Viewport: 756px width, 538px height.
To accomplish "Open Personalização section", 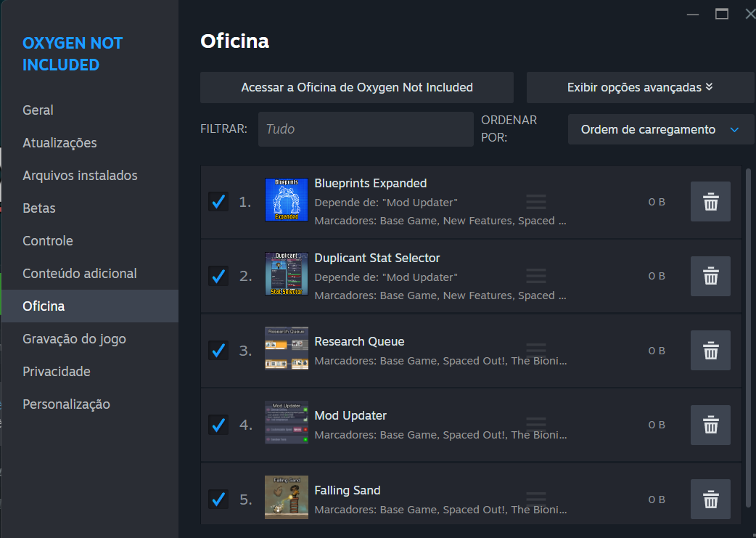I will coord(89,404).
